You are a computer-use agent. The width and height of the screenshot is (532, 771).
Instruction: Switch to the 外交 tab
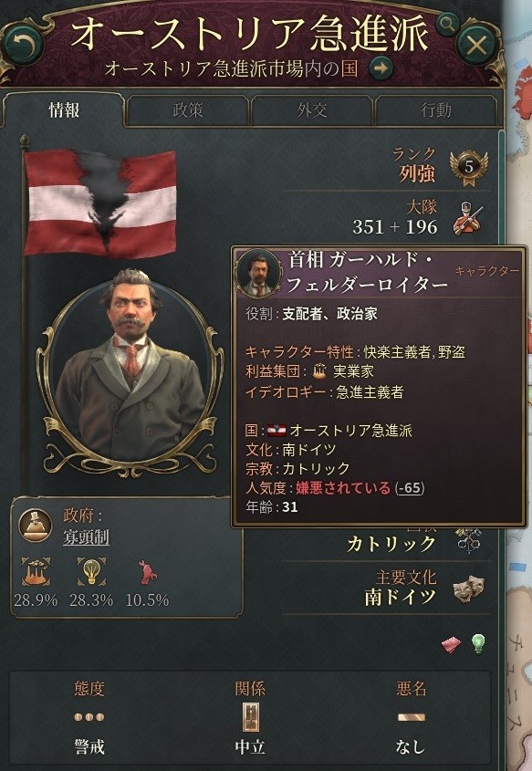(312, 110)
